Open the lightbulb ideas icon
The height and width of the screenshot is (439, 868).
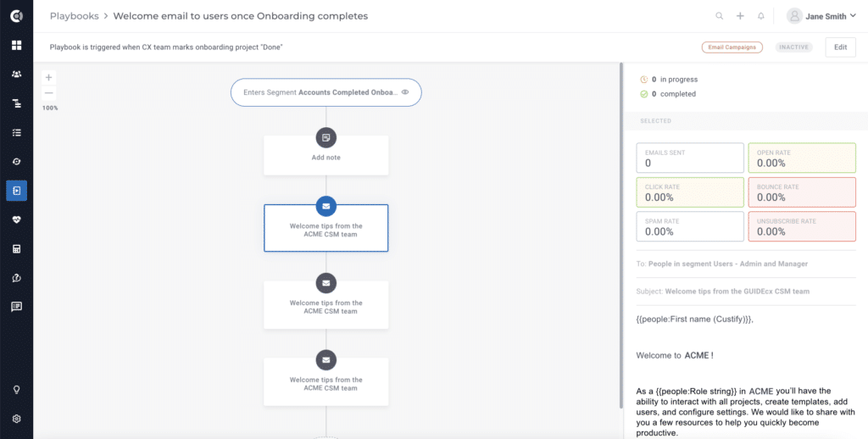coord(17,390)
